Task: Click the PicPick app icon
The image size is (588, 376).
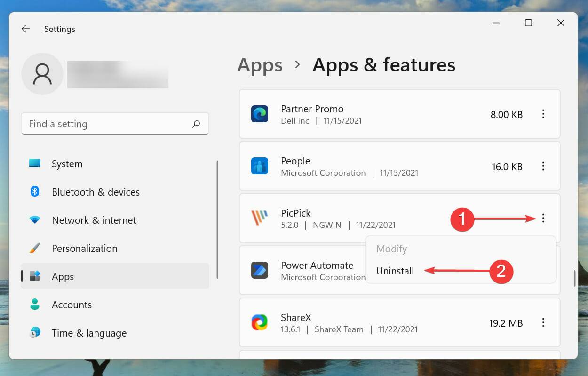Action: [259, 218]
